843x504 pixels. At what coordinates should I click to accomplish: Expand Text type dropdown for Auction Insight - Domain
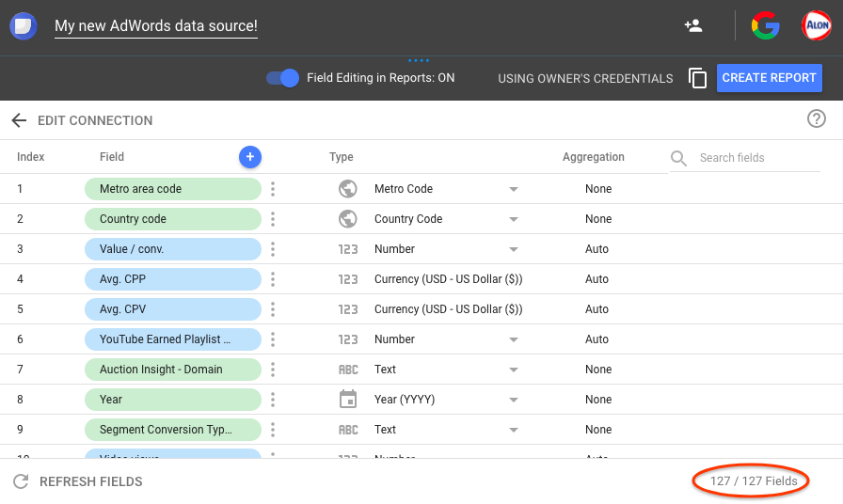(514, 370)
